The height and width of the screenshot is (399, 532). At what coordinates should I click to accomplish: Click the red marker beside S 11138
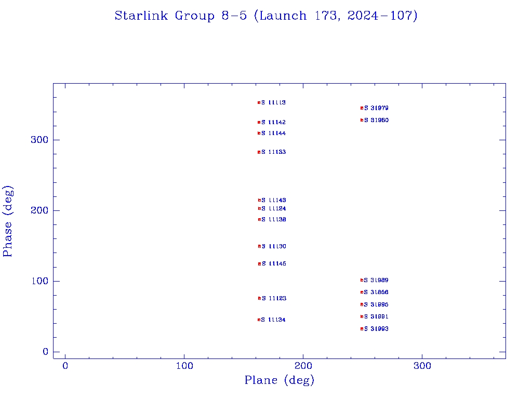pos(259,220)
